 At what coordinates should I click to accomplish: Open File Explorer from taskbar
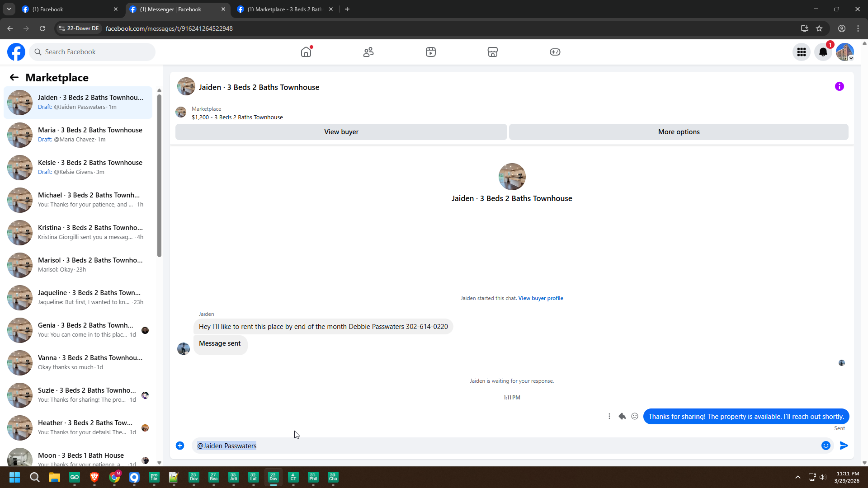[x=55, y=477]
